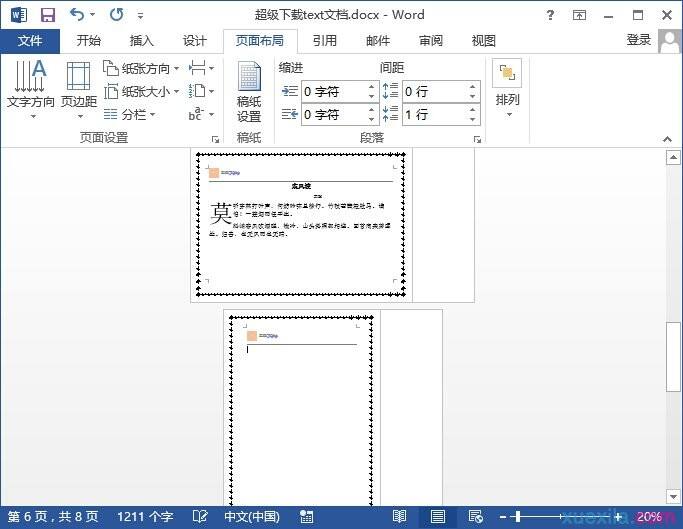Switch to the 插入 tab
Viewport: 683px width, 529px height.
[142, 41]
